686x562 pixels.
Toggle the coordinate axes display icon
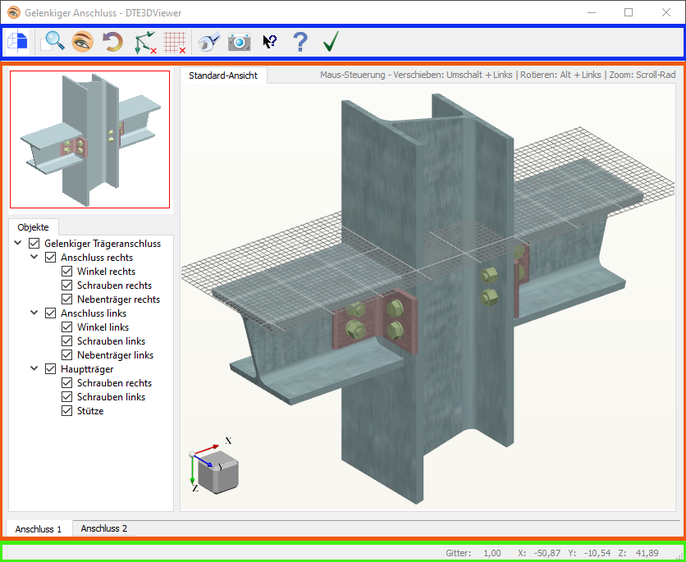point(146,42)
